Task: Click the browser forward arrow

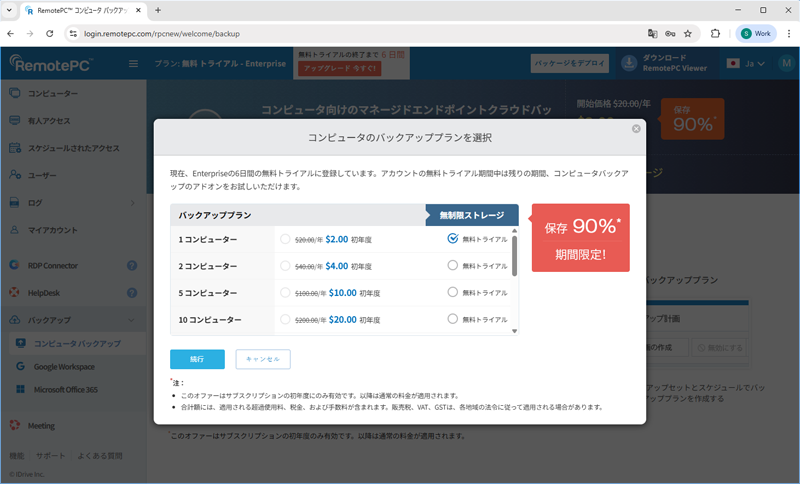Action: [30, 34]
